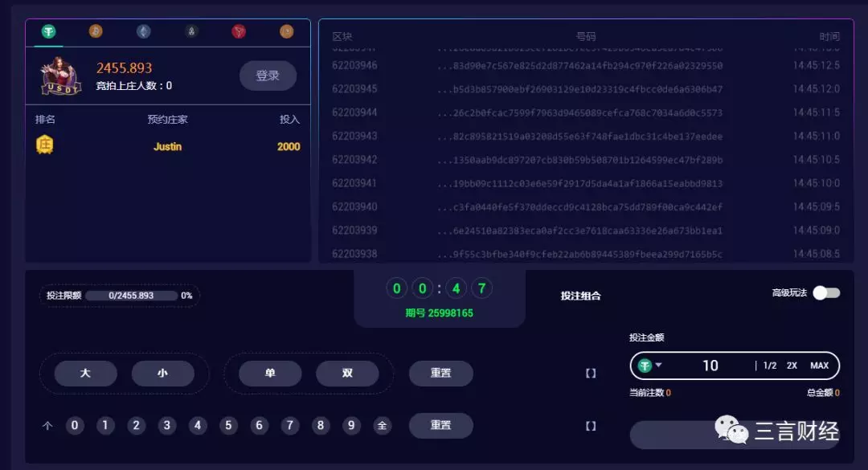Pick number ball 2

[x=136, y=425]
